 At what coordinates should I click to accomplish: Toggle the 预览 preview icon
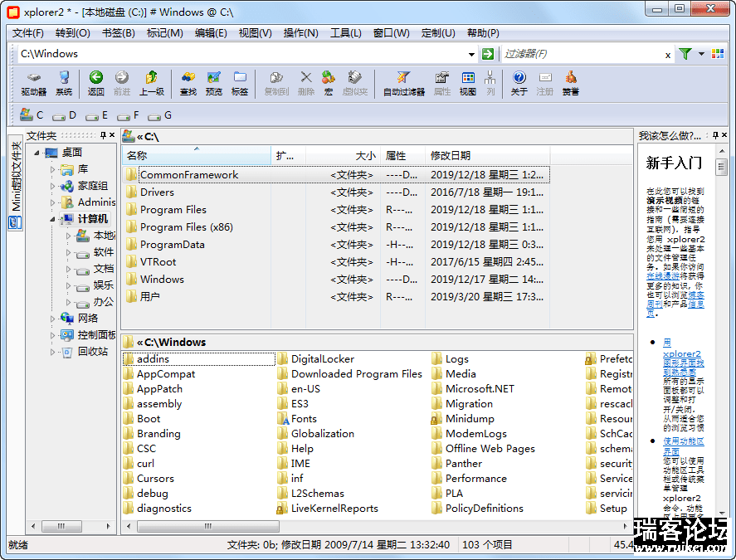(x=213, y=83)
